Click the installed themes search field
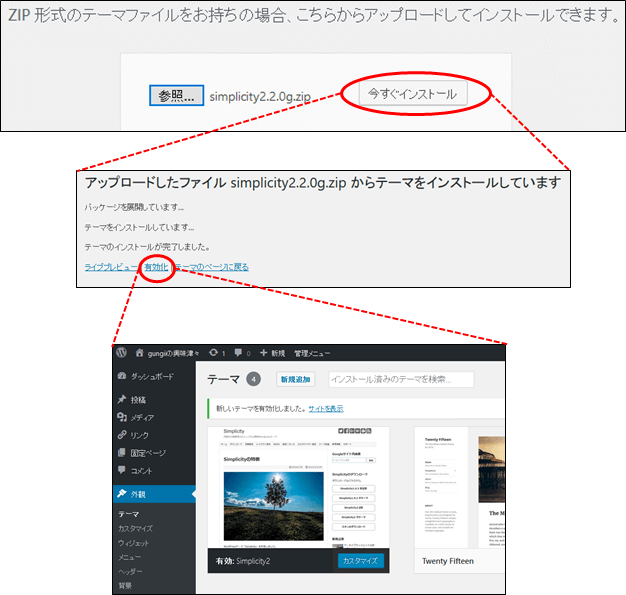The width and height of the screenshot is (626, 595). click(401, 379)
